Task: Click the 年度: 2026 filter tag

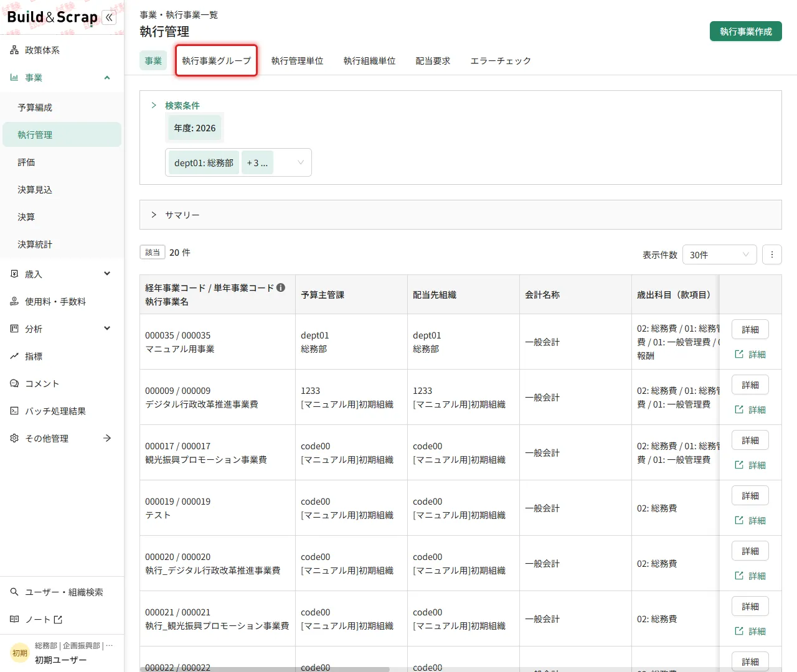Action: pyautogui.click(x=194, y=128)
